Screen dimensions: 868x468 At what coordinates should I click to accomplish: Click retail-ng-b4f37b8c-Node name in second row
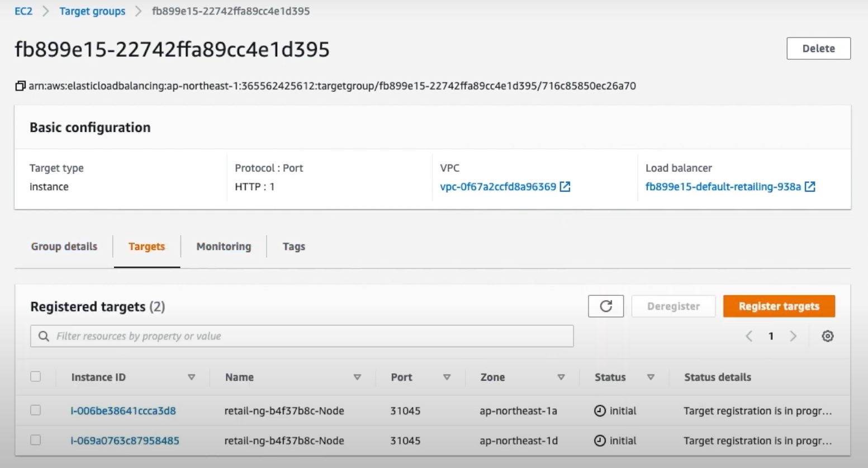pyautogui.click(x=284, y=441)
